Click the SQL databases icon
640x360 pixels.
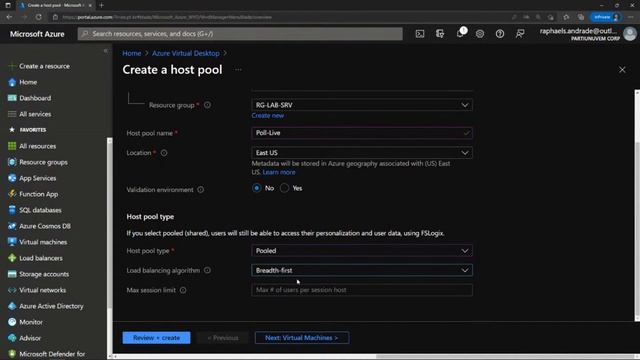[12, 210]
